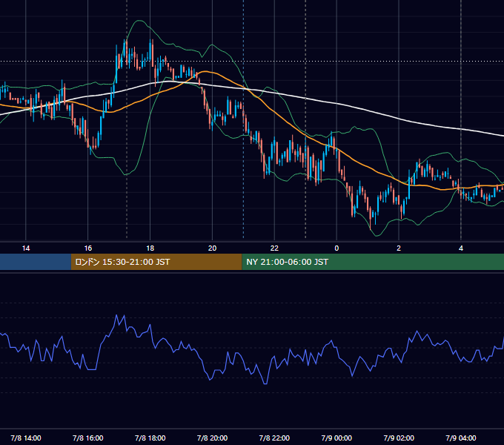
Task: Click the 18 hour label on the price chart axis
Action: (150, 248)
